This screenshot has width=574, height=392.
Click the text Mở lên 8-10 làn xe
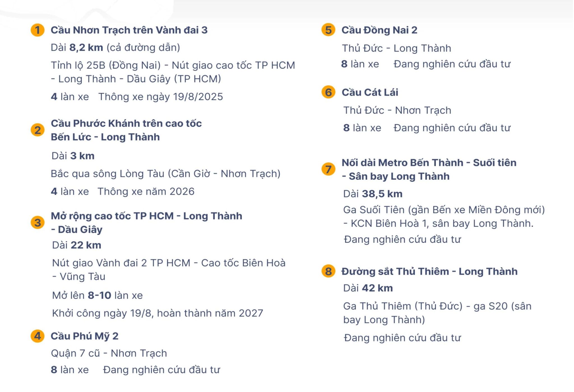(98, 295)
